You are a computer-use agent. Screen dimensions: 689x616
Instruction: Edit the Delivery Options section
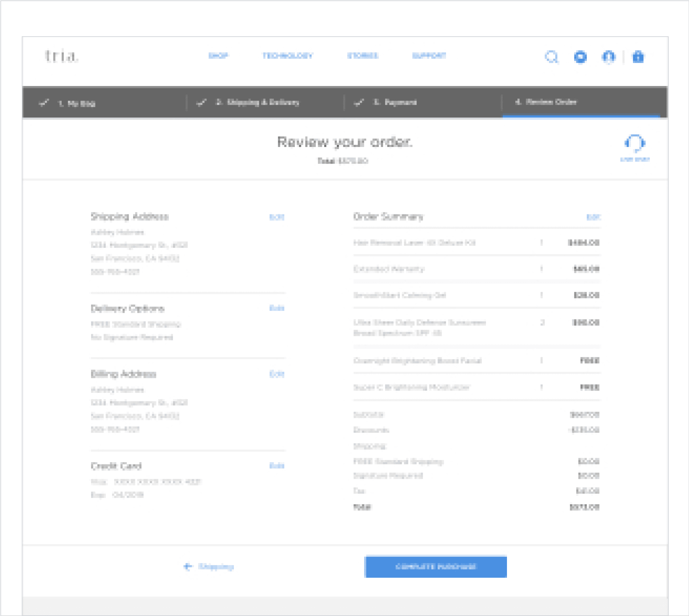pos(277,308)
